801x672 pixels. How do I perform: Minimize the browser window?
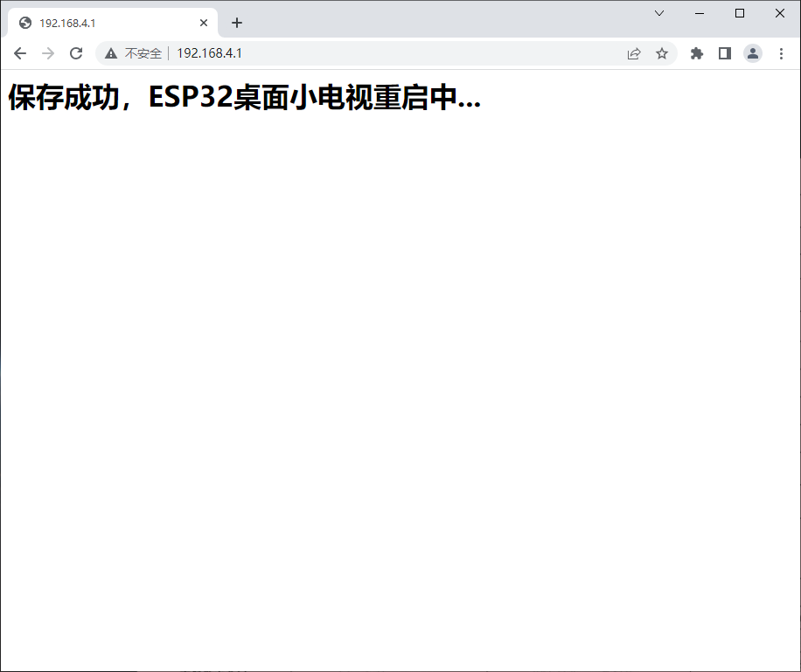[700, 13]
